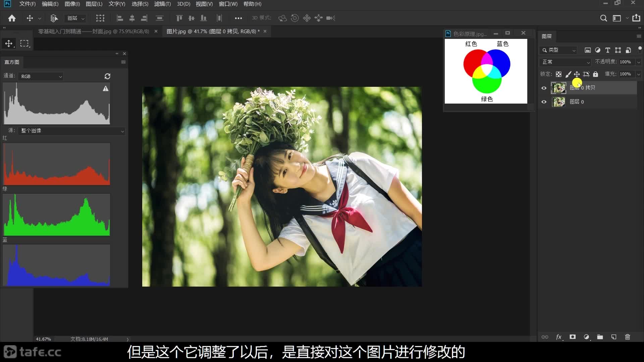Screen dimensions: 644x362
Task: Open the 文件(F) menu
Action: point(28,4)
